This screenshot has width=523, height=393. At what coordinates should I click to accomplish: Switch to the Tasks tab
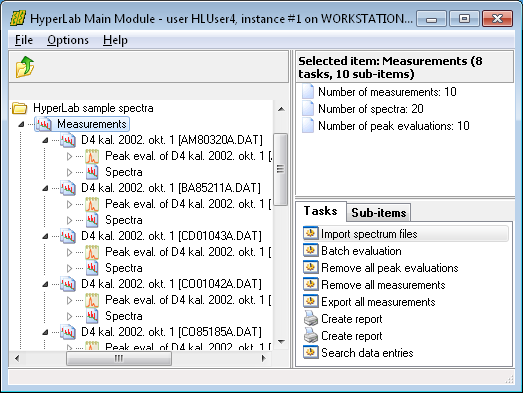(x=321, y=211)
